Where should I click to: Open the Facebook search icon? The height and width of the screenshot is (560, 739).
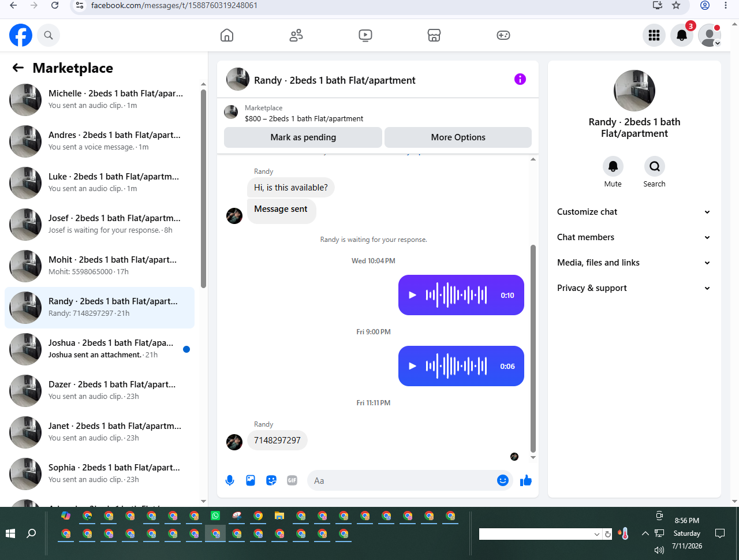[48, 35]
